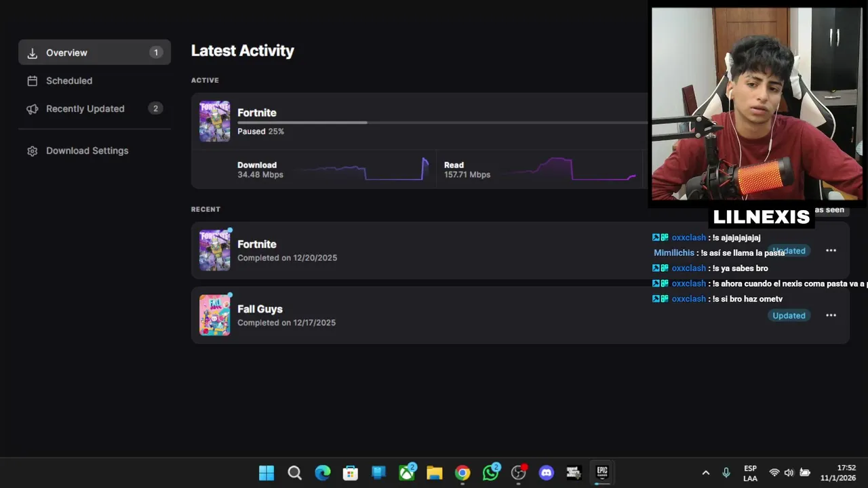The height and width of the screenshot is (488, 868).
Task: Open the Recently Updated section
Action: 94,108
